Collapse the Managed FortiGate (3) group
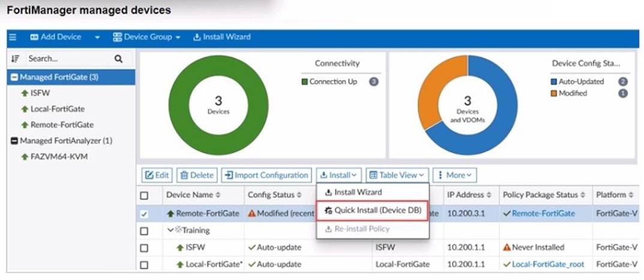Screen dimensions: 644x280 point(14,77)
